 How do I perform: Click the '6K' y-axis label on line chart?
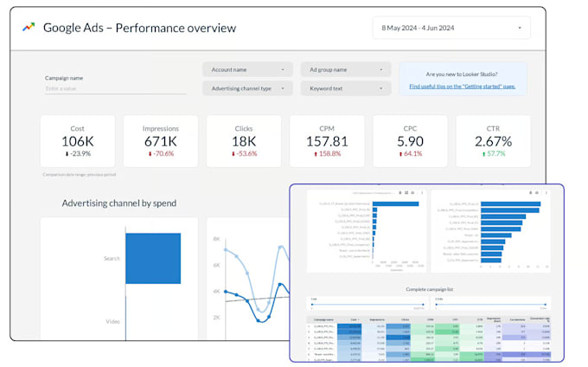[x=216, y=266]
